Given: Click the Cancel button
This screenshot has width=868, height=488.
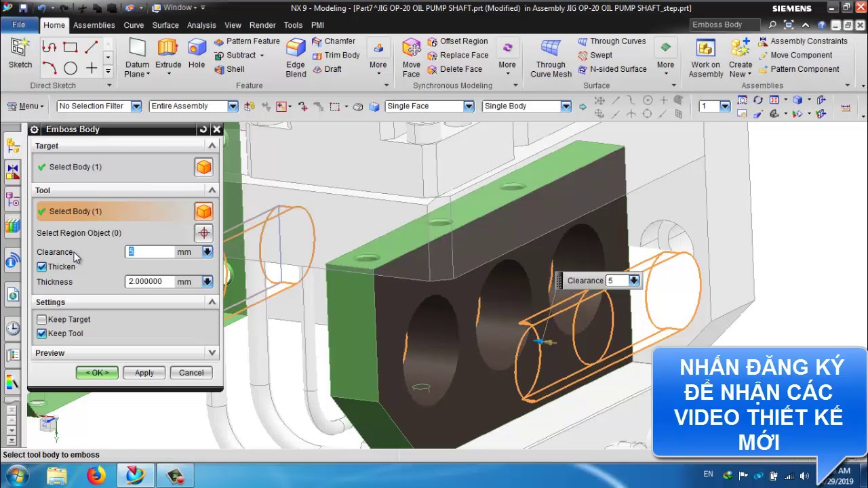Looking at the screenshot, I should tap(191, 373).
